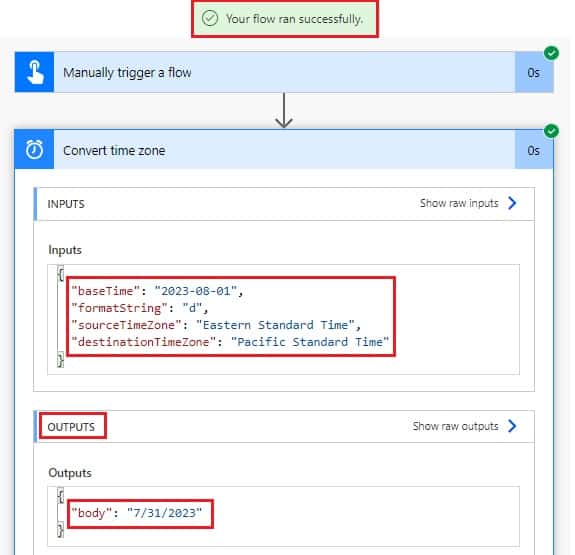575x555 pixels.
Task: Click the checkmark icon in the success banner
Action: [210, 18]
